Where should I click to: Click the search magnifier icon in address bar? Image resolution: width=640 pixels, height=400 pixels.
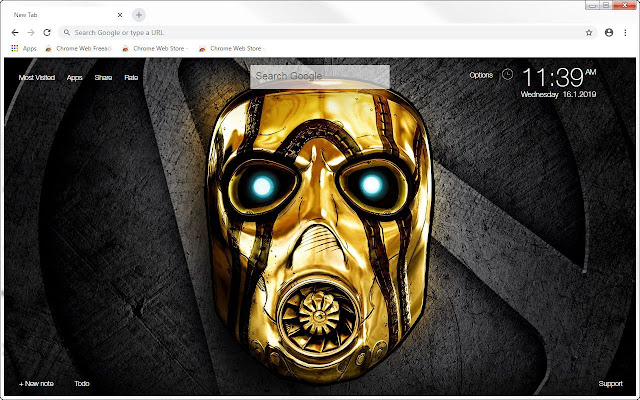(x=67, y=33)
